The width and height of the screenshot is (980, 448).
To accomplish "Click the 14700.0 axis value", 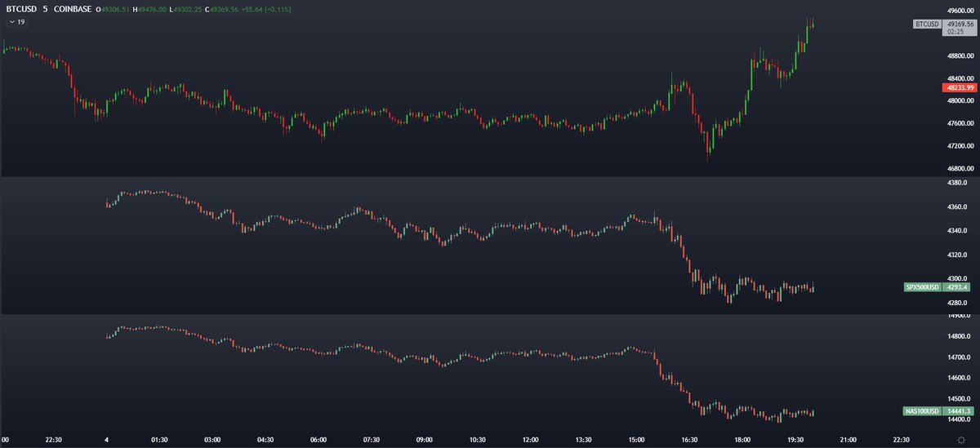I will (x=959, y=357).
